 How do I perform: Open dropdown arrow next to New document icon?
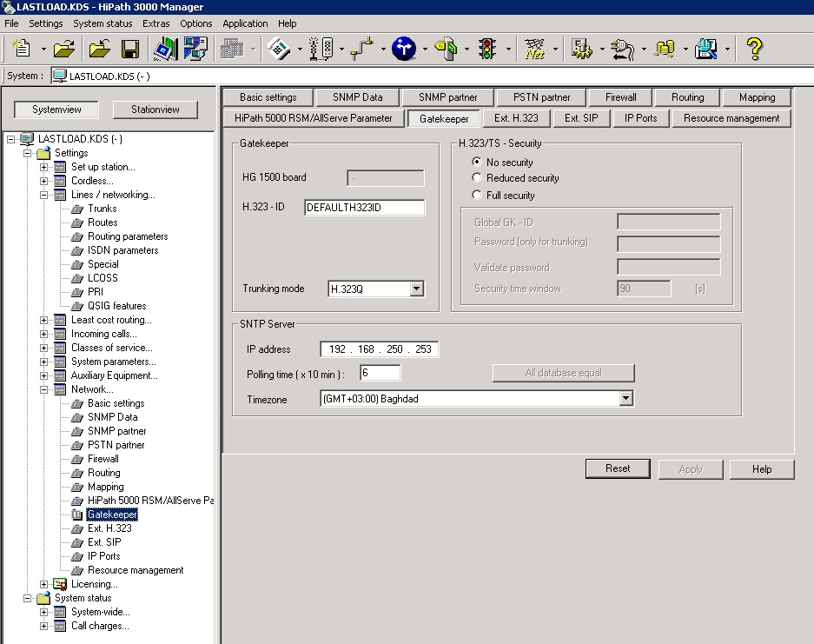[43, 50]
